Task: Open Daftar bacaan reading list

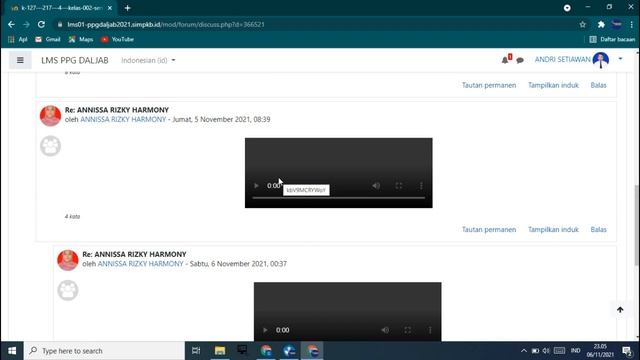Action: click(612, 39)
